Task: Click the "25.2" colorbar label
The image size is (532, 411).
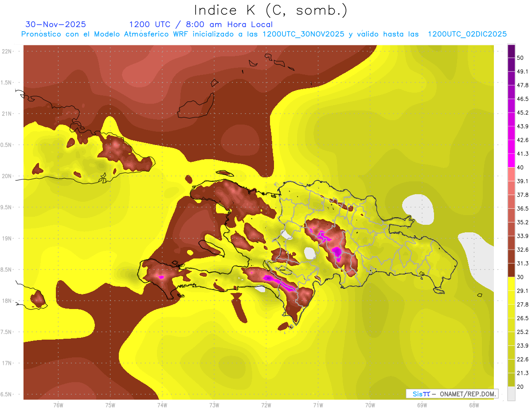Action: pos(522,332)
